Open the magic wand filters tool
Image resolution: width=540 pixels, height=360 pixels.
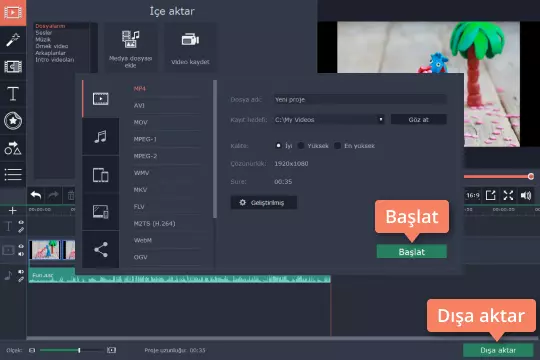(13, 40)
